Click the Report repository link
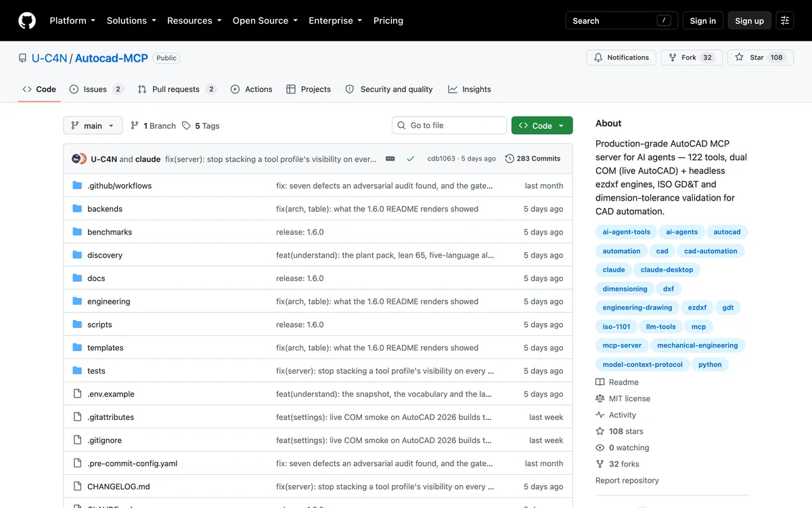The width and height of the screenshot is (812, 508). click(627, 480)
